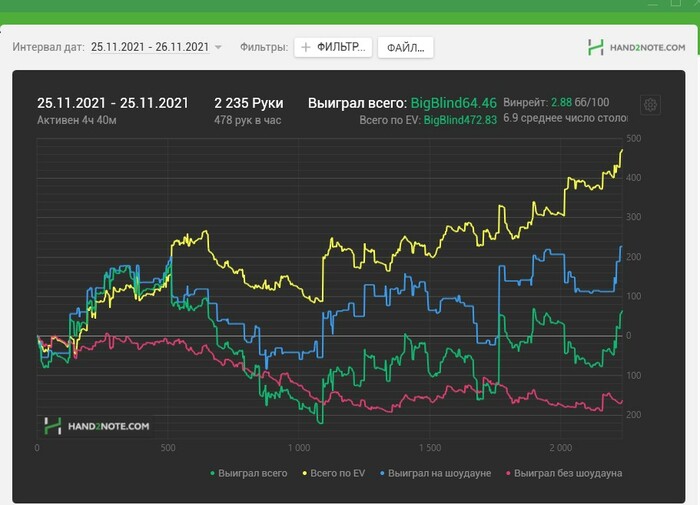This screenshot has width=700, height=505.
Task: Toggle the Выиграл всего legend series
Action: coord(249,473)
